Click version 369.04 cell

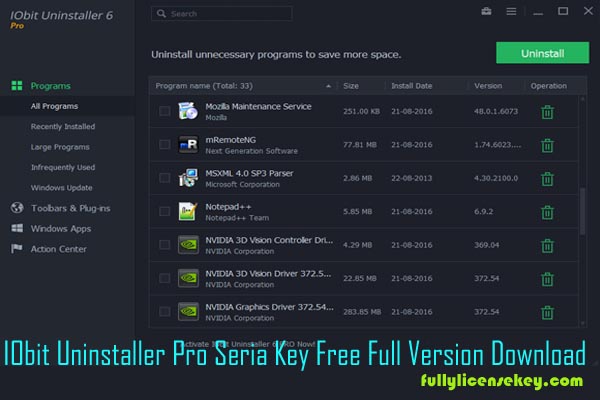pos(486,245)
